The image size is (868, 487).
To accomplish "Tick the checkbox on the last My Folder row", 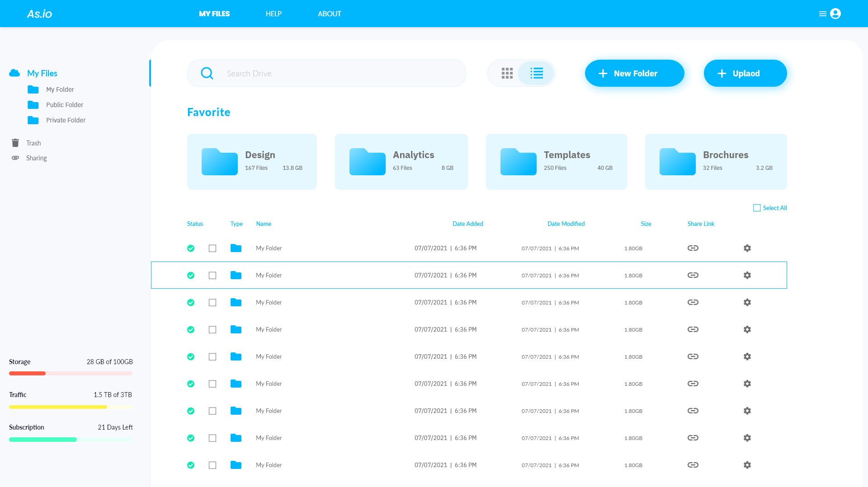I will (x=212, y=465).
